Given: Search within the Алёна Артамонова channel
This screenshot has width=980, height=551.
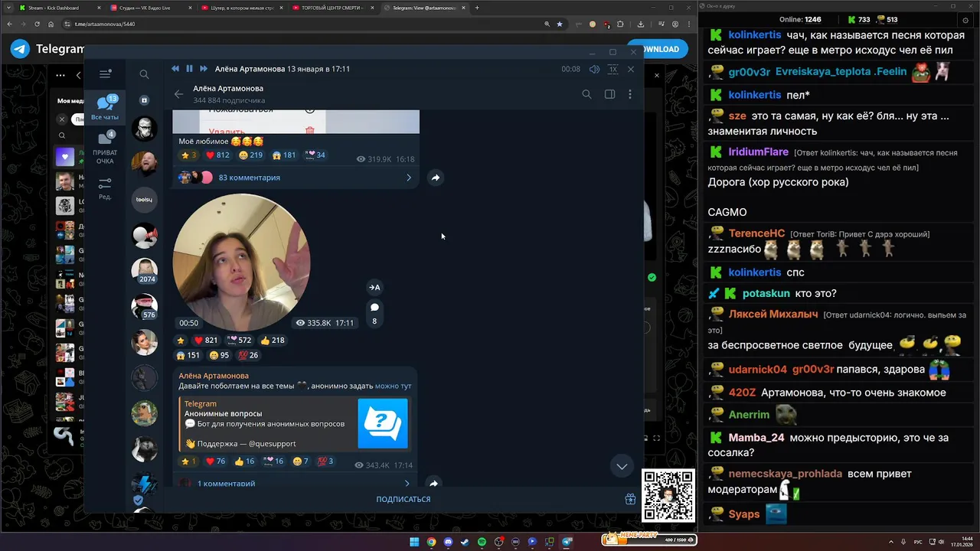Looking at the screenshot, I should pyautogui.click(x=586, y=94).
